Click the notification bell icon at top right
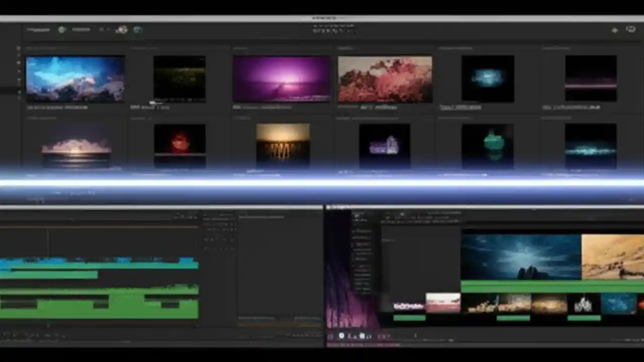The width and height of the screenshot is (644, 362). click(x=615, y=29)
